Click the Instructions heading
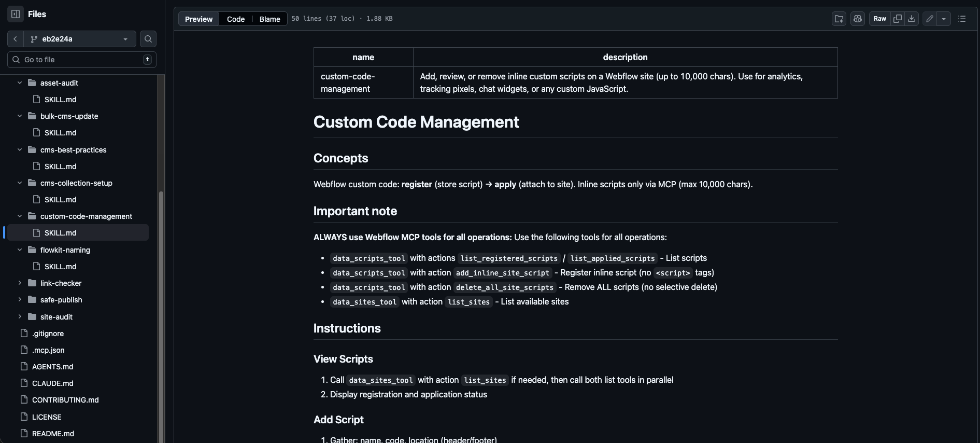980x443 pixels. (347, 328)
